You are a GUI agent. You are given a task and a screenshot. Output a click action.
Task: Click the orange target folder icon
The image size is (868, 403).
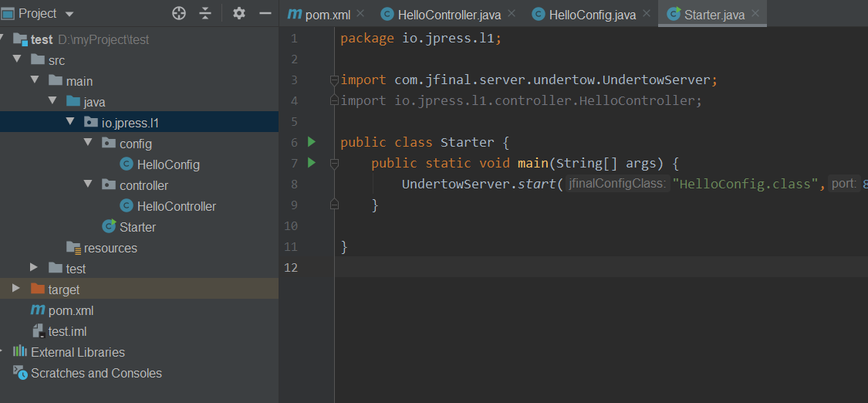pyautogui.click(x=38, y=289)
